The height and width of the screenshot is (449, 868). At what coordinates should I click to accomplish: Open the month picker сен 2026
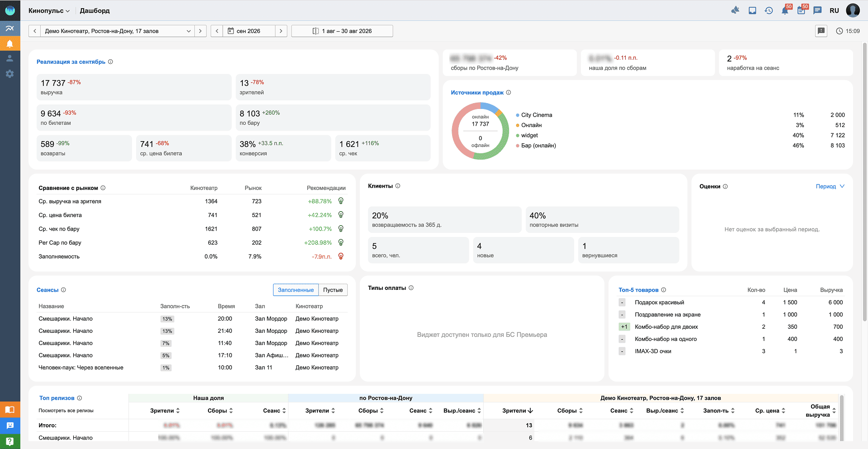pyautogui.click(x=249, y=31)
